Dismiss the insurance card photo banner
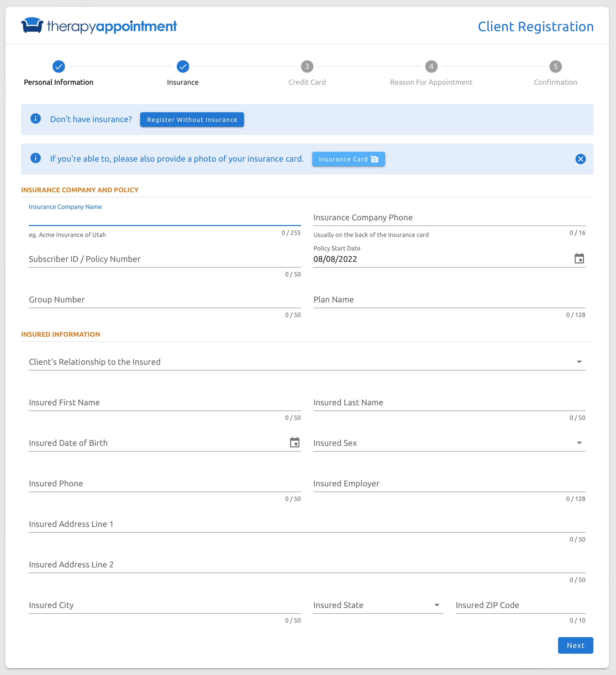Image resolution: width=616 pixels, height=675 pixels. coord(580,159)
